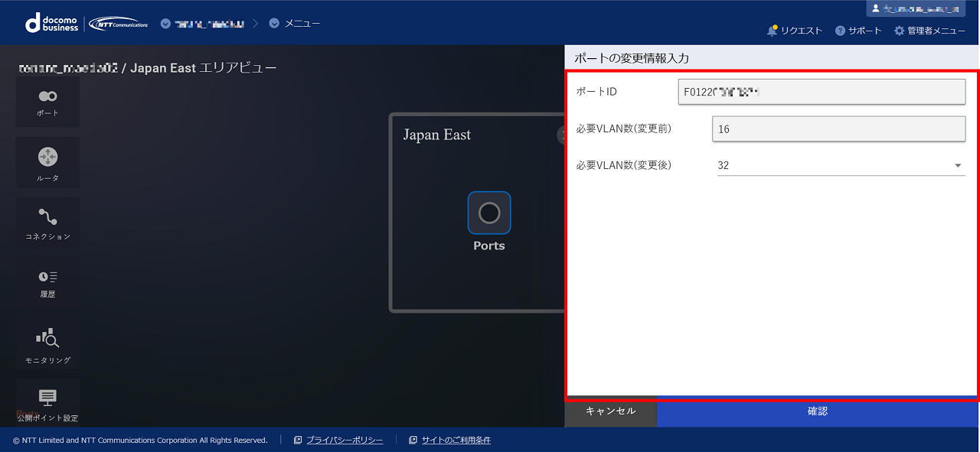Select the Ports circle icon in Japan East
The image size is (980, 452).
point(489,213)
